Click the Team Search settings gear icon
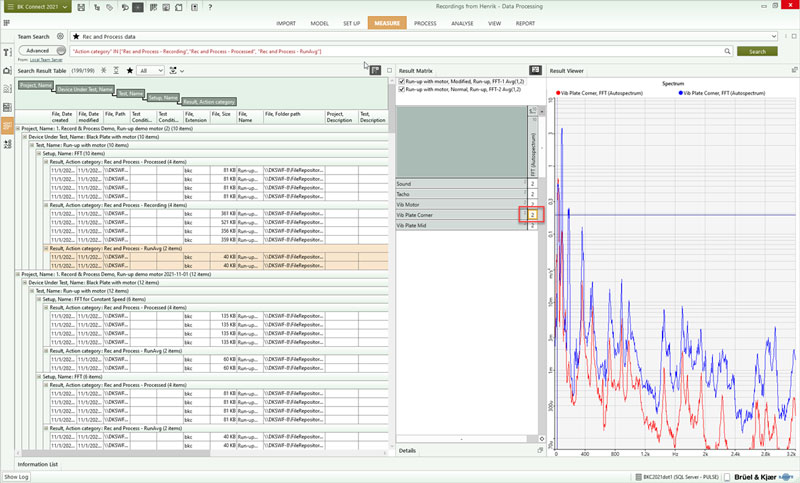Viewport: 800px width, 483px height. [60, 36]
